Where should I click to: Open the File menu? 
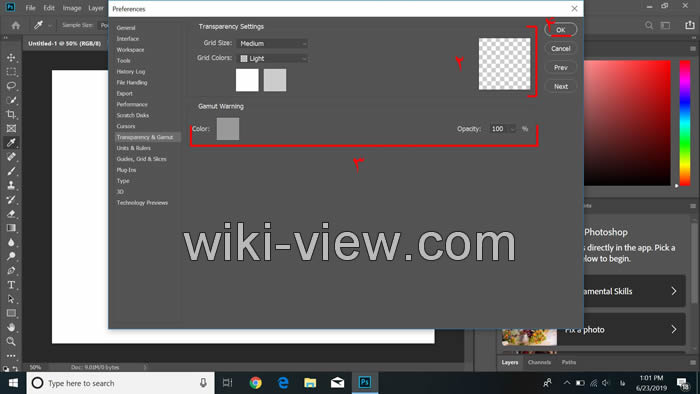[x=30, y=8]
